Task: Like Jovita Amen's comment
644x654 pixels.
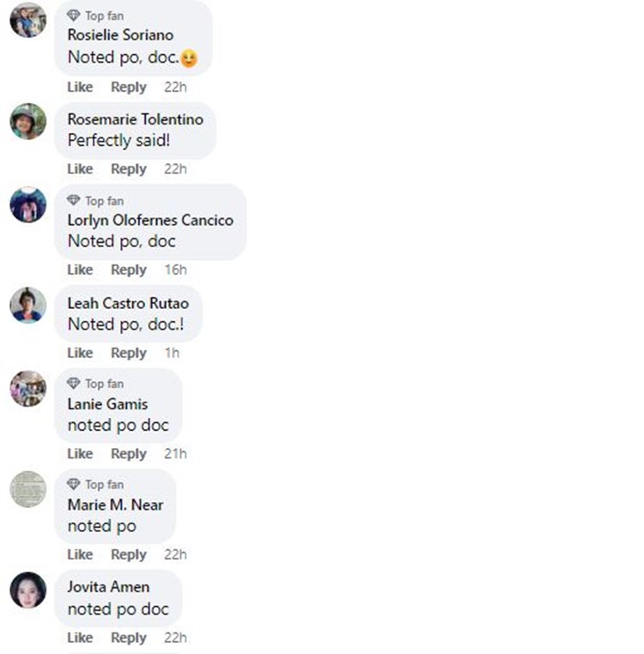Action: 80,638
